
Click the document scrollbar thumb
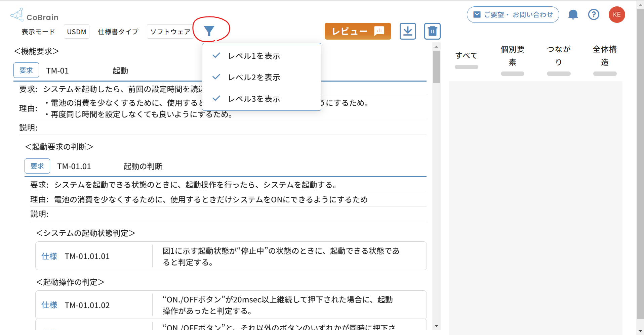pyautogui.click(x=436, y=67)
